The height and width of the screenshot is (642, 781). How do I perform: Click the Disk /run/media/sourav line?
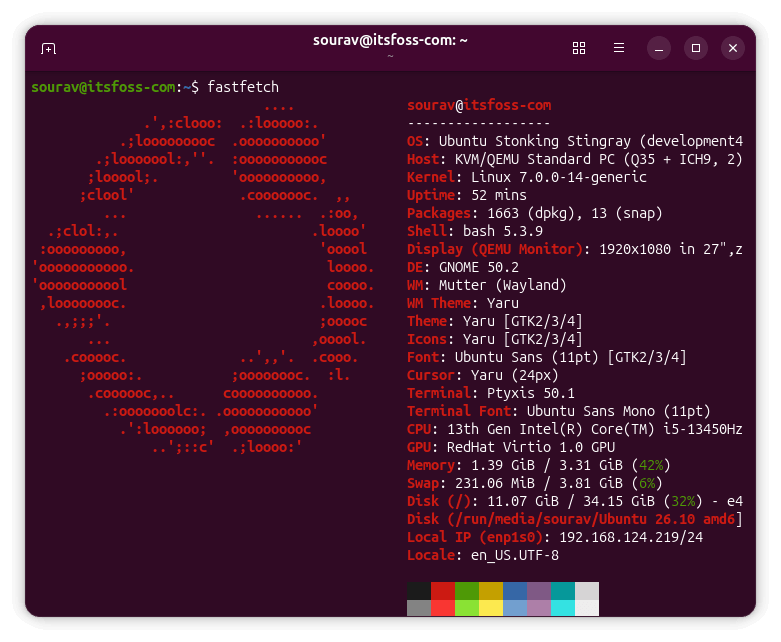pos(575,519)
